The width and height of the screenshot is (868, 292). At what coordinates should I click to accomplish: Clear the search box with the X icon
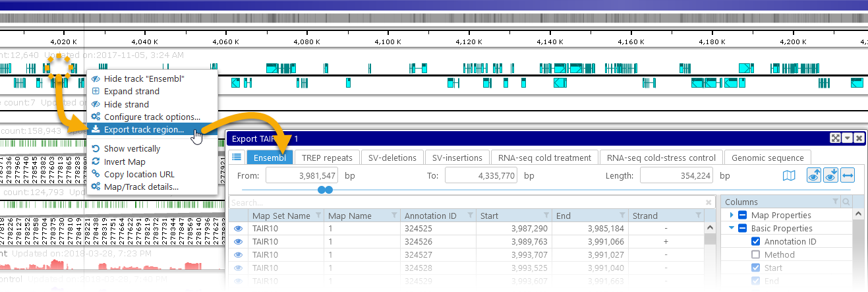point(709,202)
